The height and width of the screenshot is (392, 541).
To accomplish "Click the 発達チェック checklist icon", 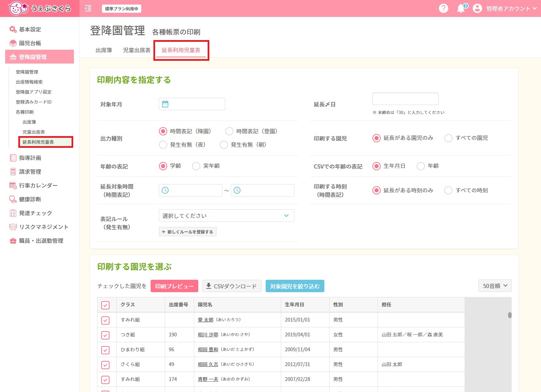I will [x=13, y=213].
